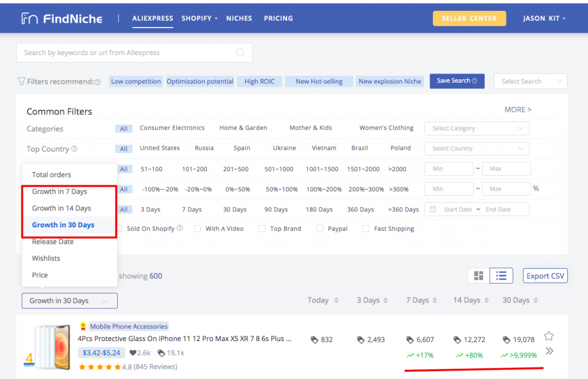Click the FindNiche logo
Image resolution: width=588 pixels, height=379 pixels.
[62, 18]
